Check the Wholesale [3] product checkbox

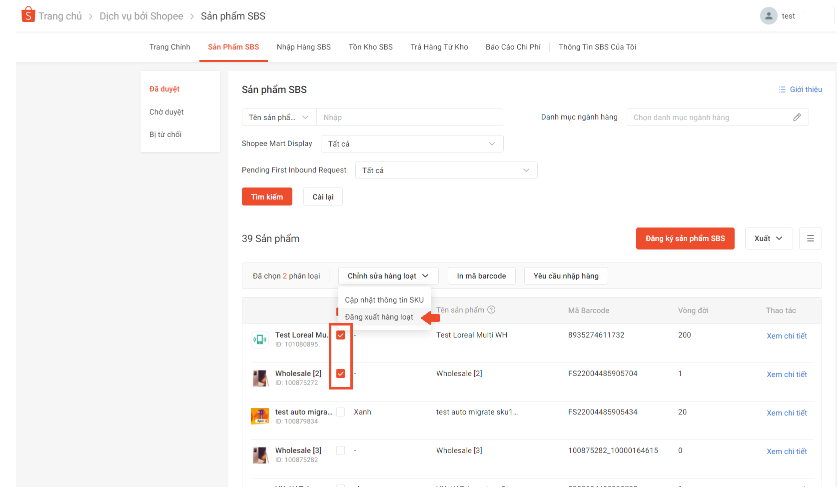(x=341, y=451)
